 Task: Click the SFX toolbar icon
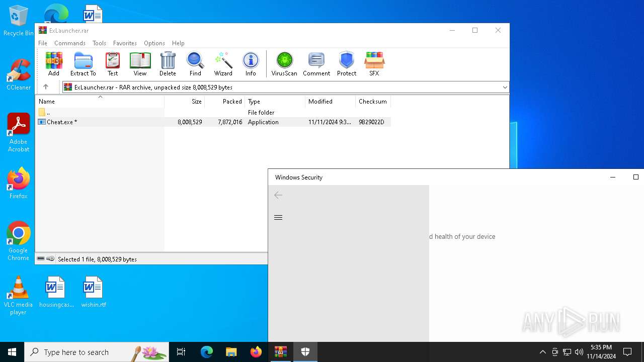tap(374, 64)
